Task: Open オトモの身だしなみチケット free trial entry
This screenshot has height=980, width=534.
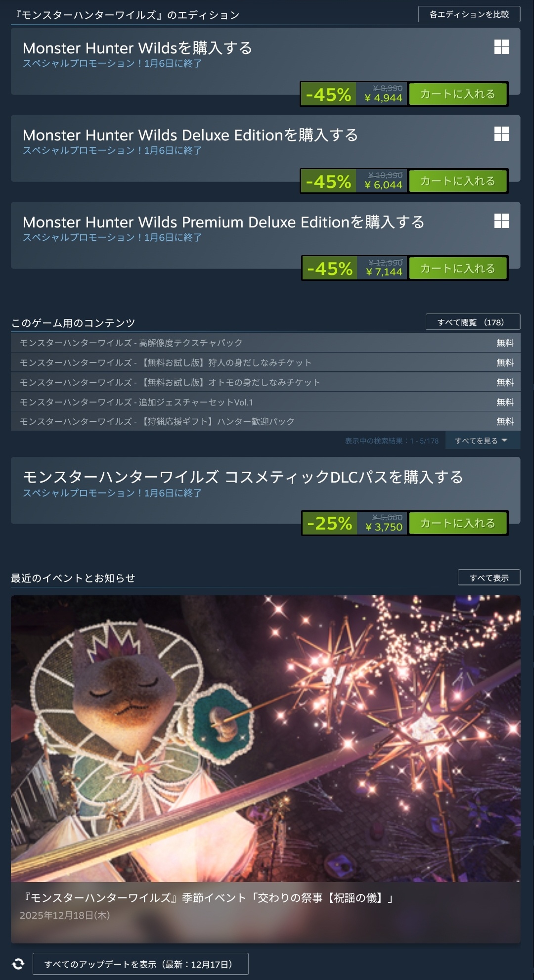Action: click(x=266, y=382)
